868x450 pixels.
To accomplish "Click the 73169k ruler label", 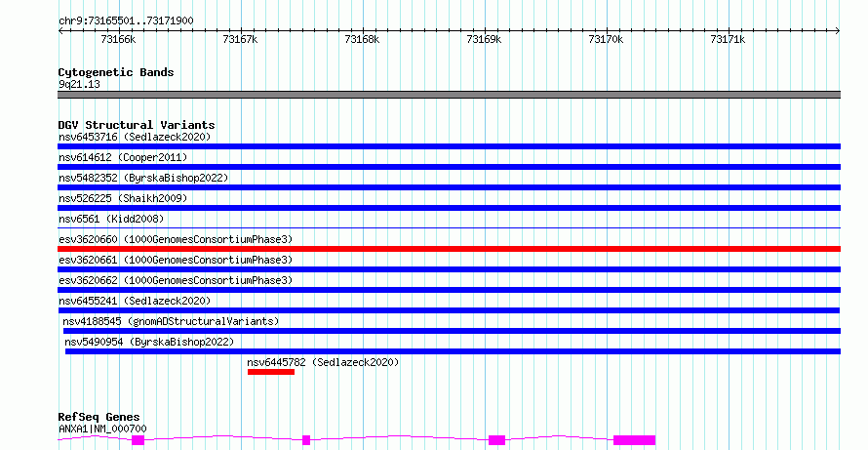I will (485, 39).
